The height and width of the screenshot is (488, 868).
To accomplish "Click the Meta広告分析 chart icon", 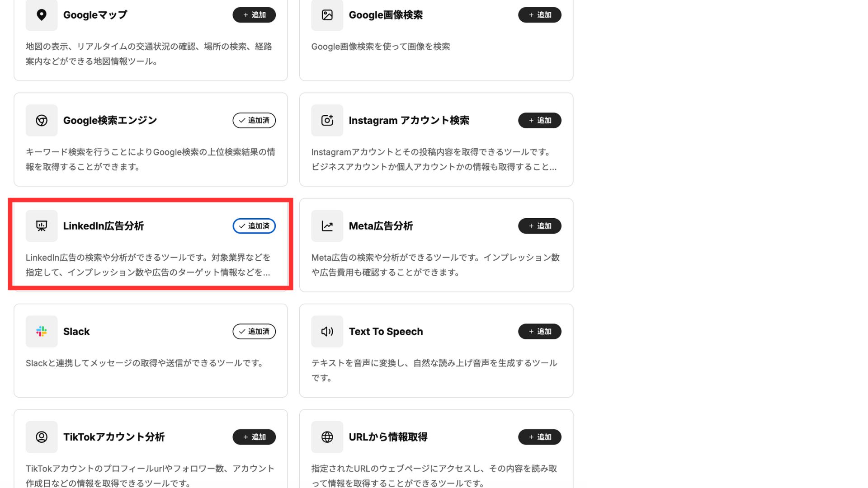I will [x=327, y=226].
